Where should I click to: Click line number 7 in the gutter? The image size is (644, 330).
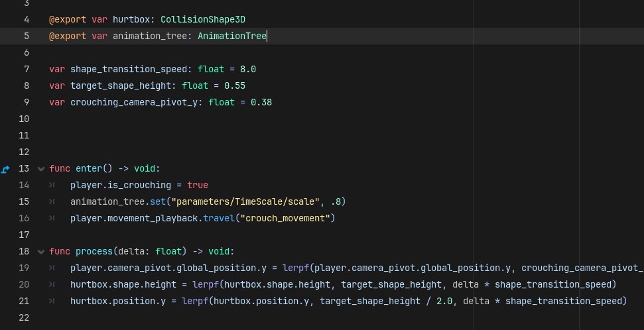click(27, 69)
